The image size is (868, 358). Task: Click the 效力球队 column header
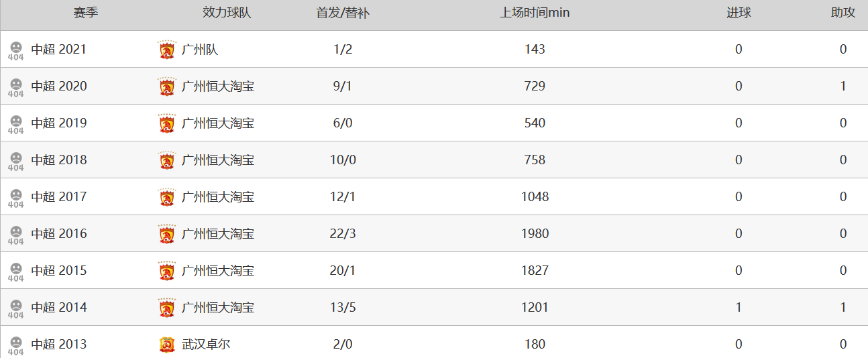pyautogui.click(x=227, y=13)
